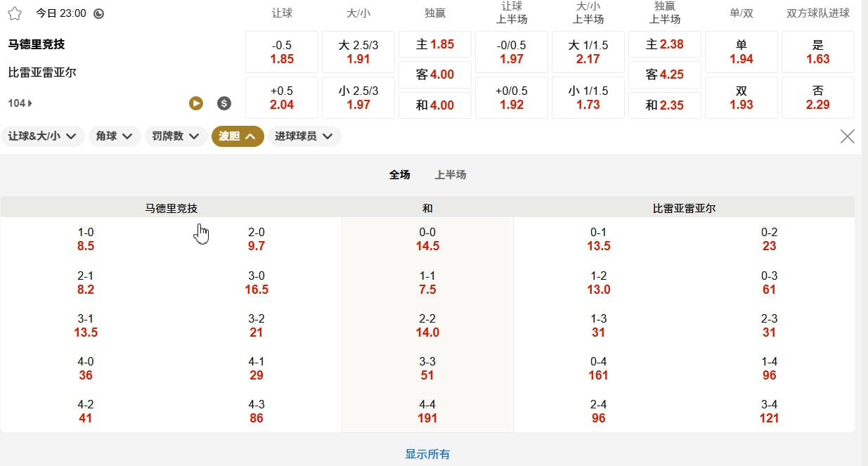Pick correct score 3-0 at 16.5
The height and width of the screenshot is (466, 868).
tap(257, 283)
